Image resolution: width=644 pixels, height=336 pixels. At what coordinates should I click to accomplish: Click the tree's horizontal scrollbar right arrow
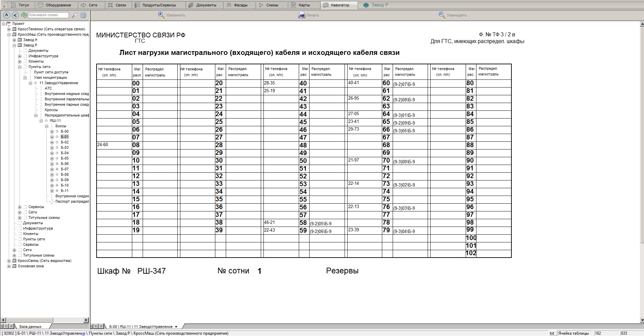pos(86,320)
